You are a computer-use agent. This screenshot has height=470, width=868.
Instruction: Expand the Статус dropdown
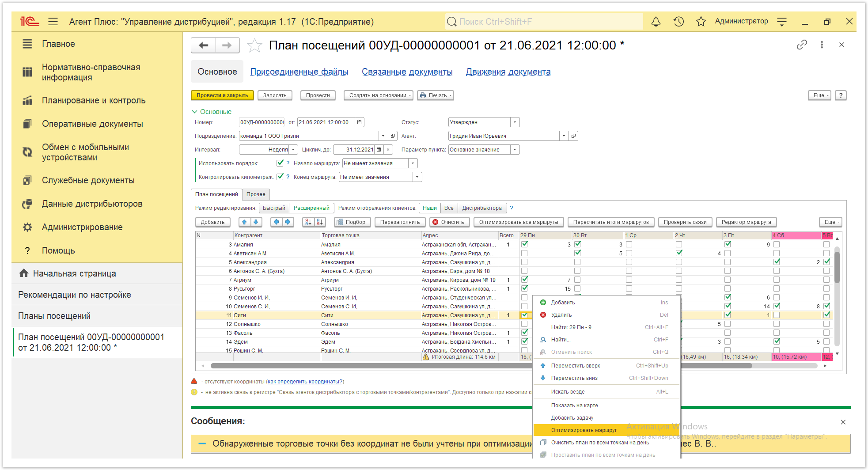point(515,122)
